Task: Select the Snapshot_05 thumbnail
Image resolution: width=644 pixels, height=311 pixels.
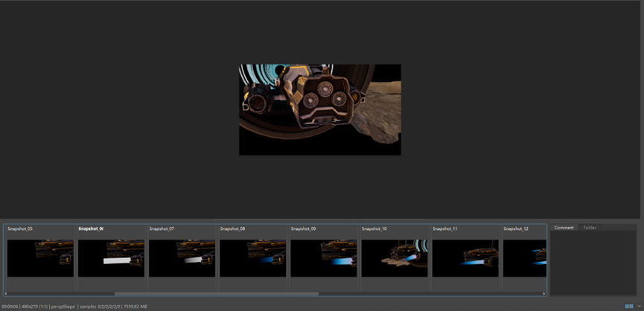Action: (40, 258)
